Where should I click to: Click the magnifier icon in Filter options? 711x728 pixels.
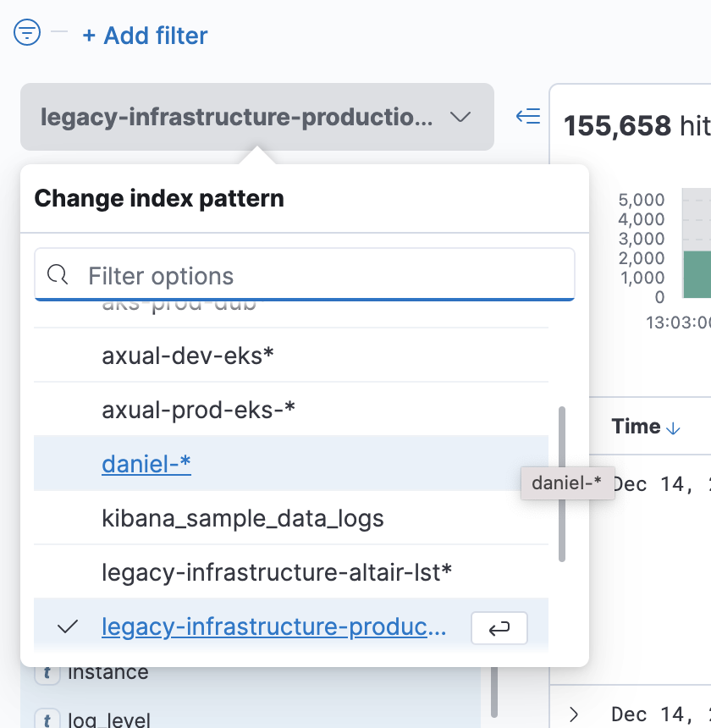58,275
